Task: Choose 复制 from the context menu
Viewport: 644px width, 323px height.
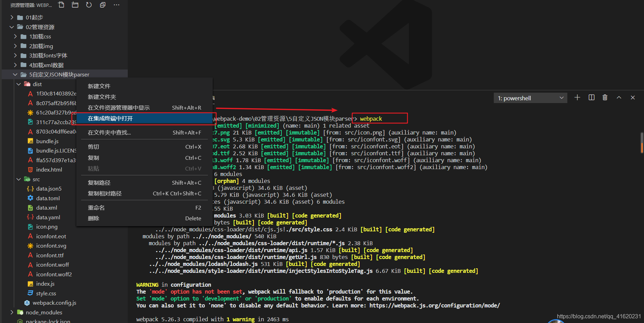Action: pyautogui.click(x=144, y=158)
